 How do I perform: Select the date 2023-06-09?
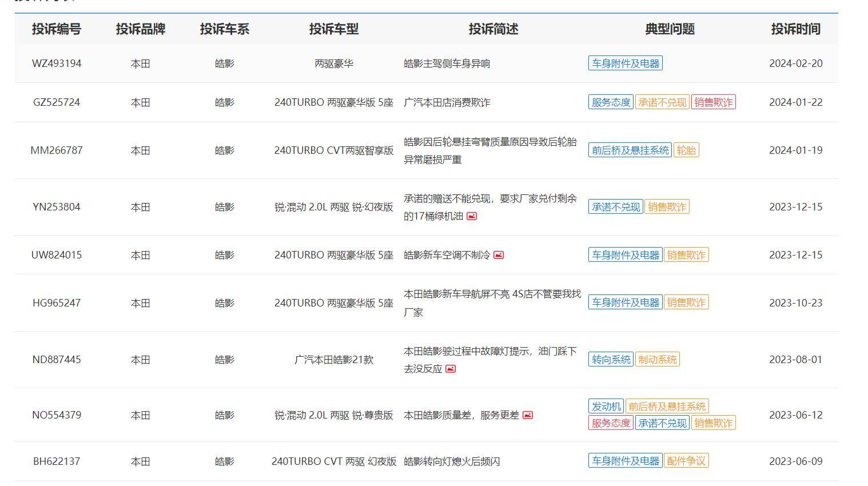click(796, 461)
